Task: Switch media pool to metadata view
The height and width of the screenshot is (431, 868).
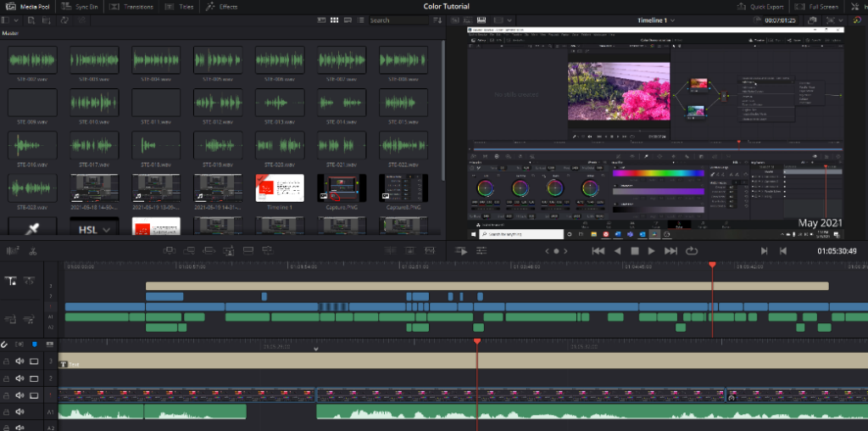Action: (x=321, y=20)
